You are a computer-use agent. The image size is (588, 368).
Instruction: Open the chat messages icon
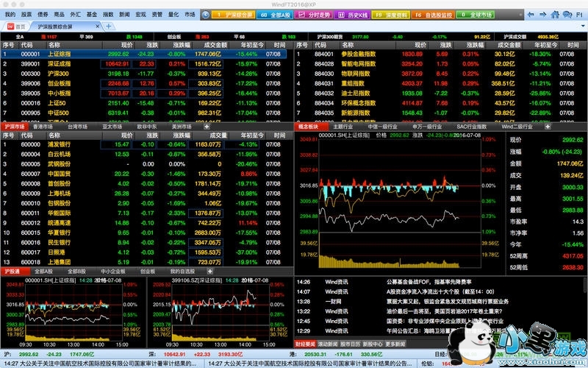click(x=567, y=15)
